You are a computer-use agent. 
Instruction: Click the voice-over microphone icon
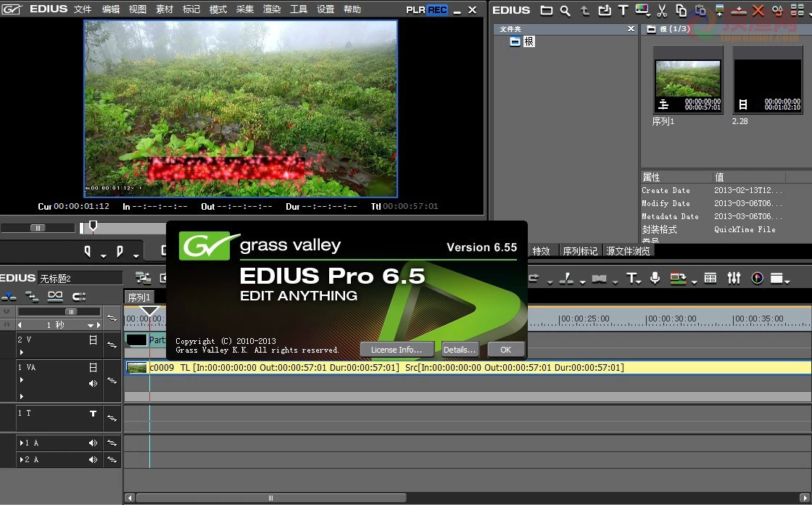[655, 278]
